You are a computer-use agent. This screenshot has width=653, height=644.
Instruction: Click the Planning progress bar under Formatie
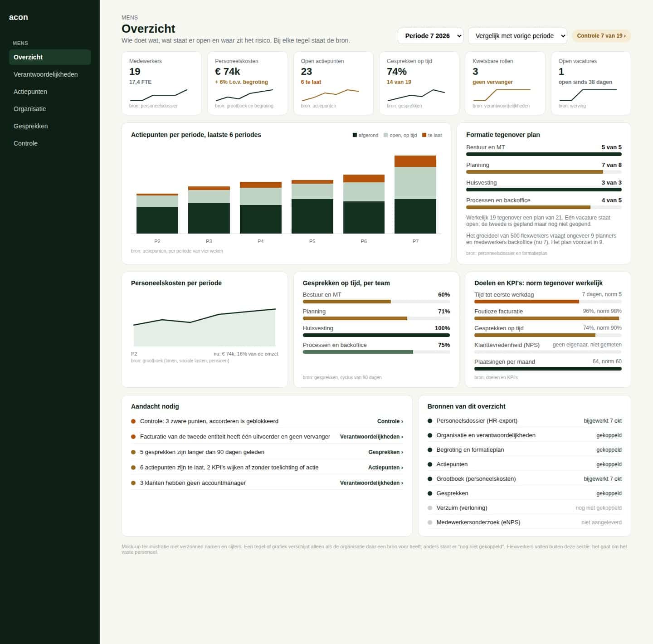[544, 172]
